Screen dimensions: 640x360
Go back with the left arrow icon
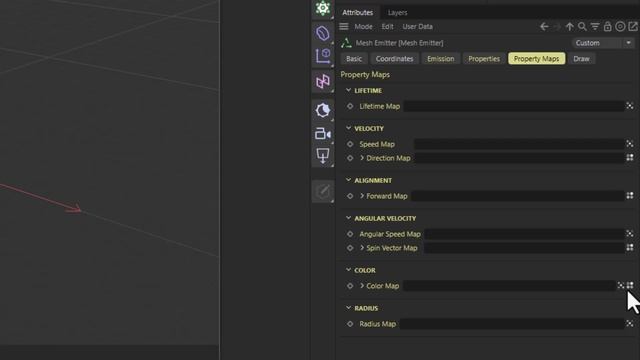pos(544,27)
